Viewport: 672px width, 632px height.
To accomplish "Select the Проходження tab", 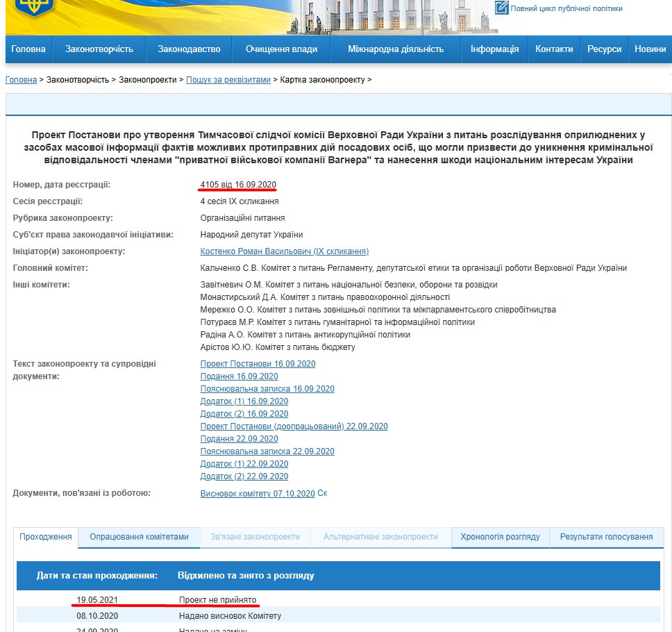I will click(x=45, y=538).
